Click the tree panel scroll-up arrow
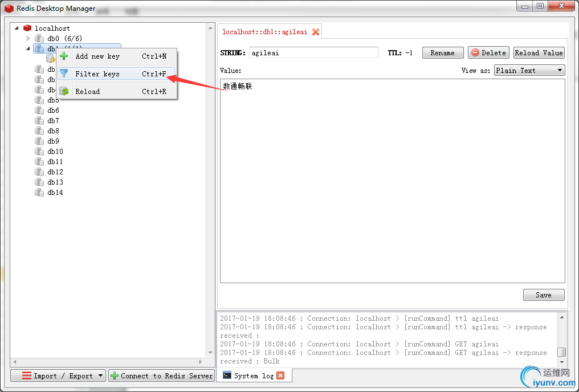This screenshot has width=579, height=392. 210,28
